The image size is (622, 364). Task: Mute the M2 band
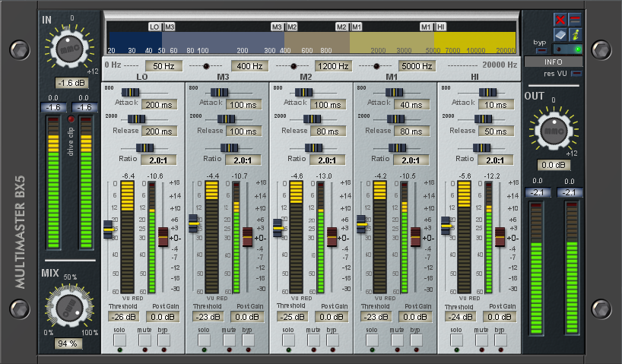coord(313,340)
